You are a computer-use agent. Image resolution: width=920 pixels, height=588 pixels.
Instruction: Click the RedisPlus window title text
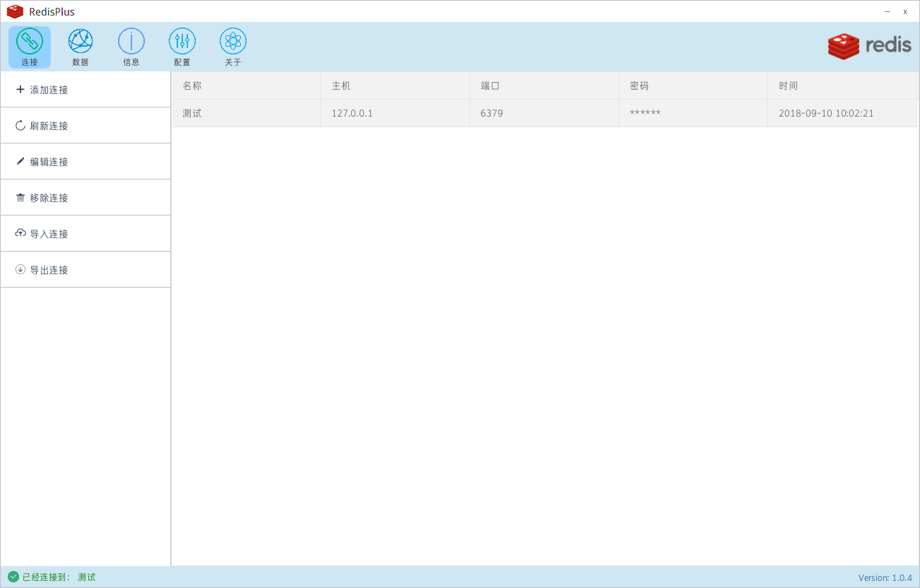52,12
